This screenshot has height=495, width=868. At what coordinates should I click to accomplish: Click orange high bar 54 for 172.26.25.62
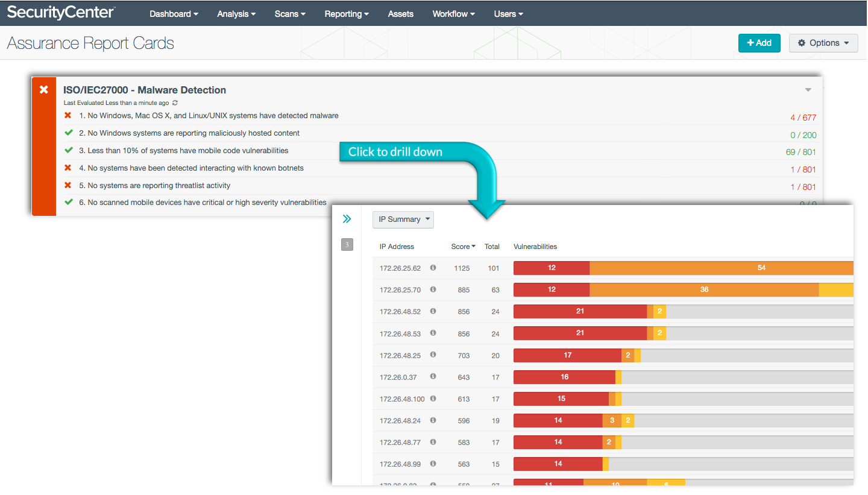click(722, 268)
